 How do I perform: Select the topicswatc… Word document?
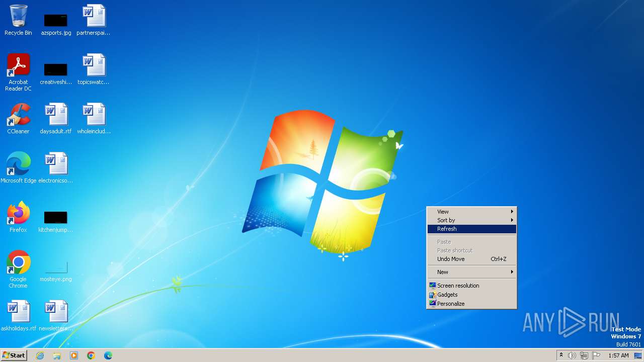click(x=94, y=69)
